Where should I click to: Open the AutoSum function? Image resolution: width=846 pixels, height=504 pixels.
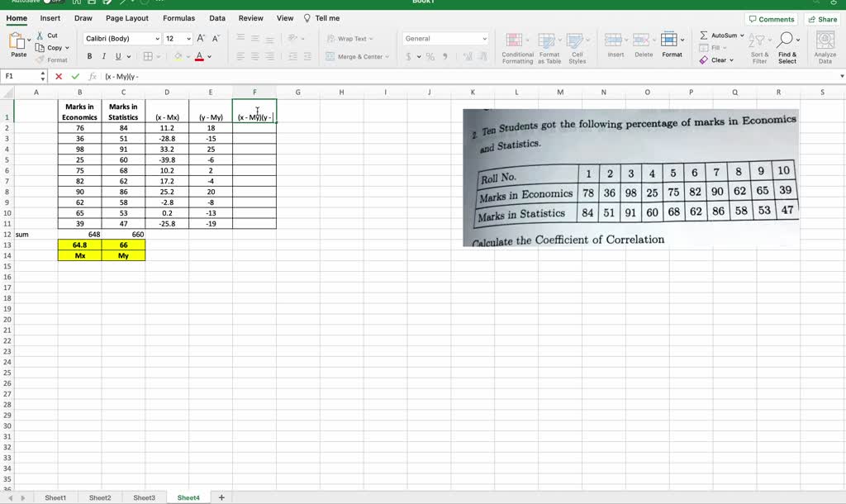pyautogui.click(x=721, y=35)
